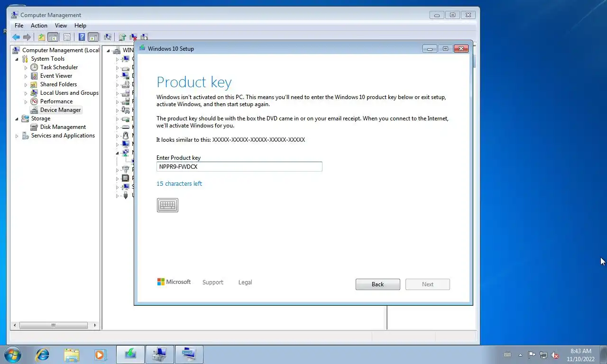Image resolution: width=607 pixels, height=364 pixels.
Task: Open Windows Media Player from the taskbar
Action: click(x=100, y=354)
